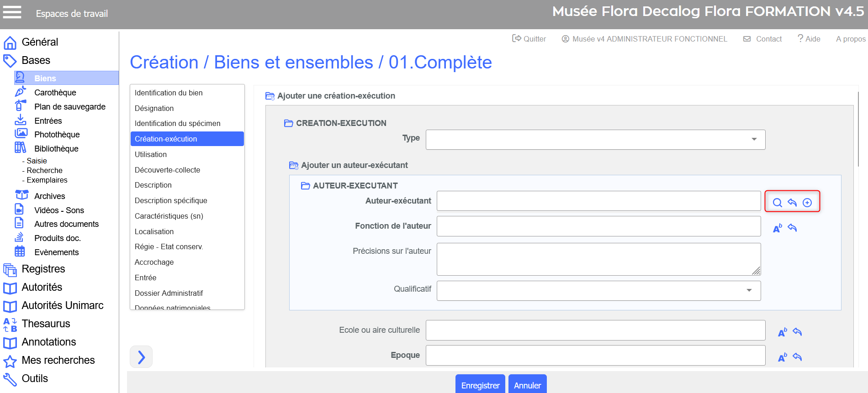868x393 pixels.
Task: Click the reply arrow icon beside Epoque
Action: pos(797,357)
